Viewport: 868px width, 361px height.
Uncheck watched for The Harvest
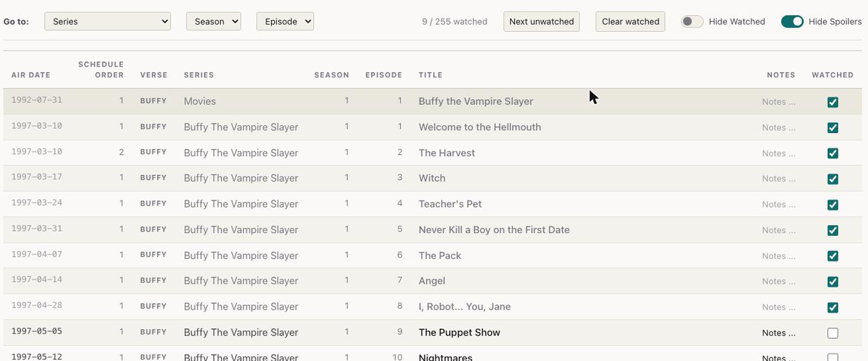(833, 153)
